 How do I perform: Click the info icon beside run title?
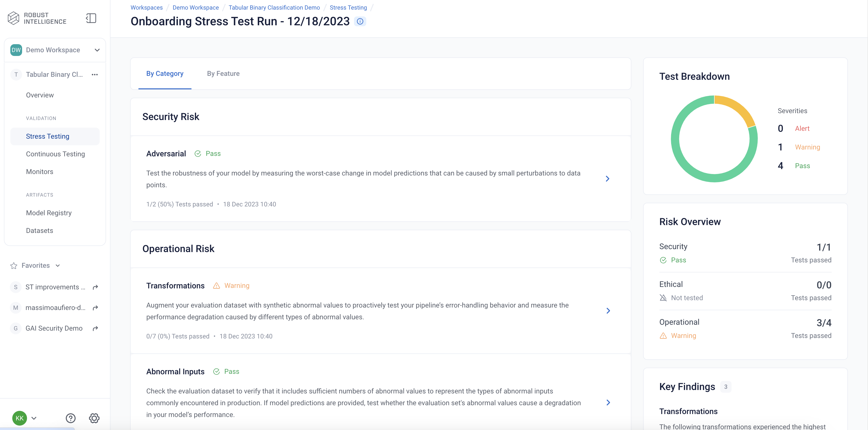(x=360, y=22)
